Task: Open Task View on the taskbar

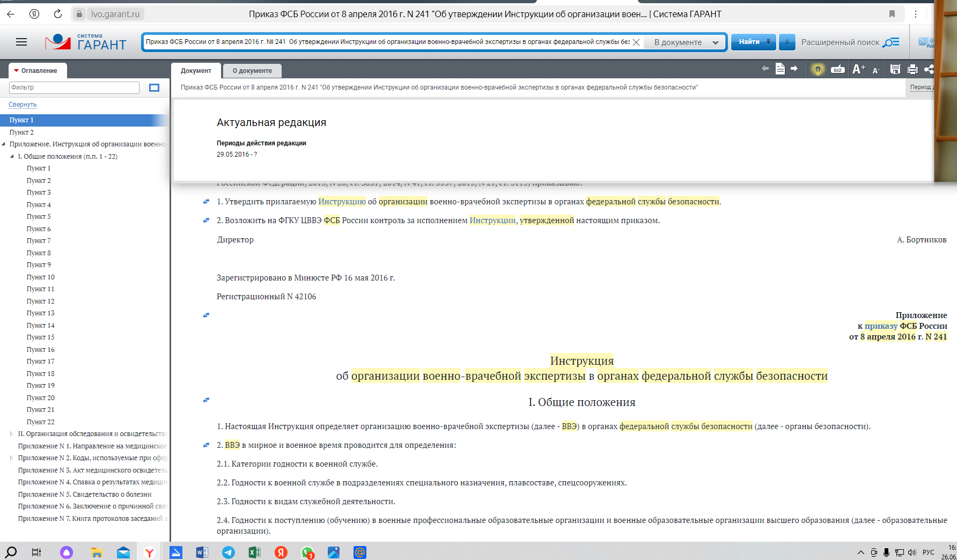Action: [36, 552]
